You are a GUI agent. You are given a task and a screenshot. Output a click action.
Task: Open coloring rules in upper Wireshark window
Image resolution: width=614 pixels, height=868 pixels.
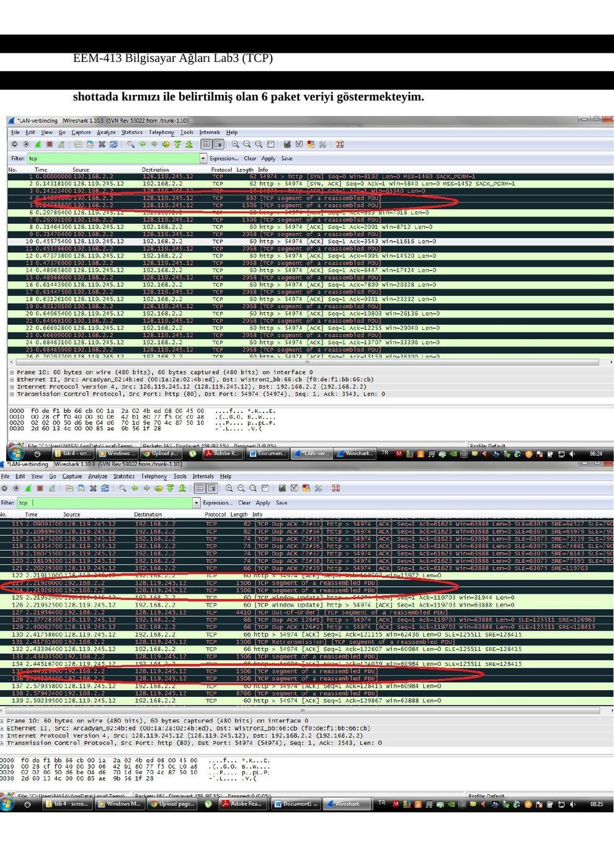(311, 144)
